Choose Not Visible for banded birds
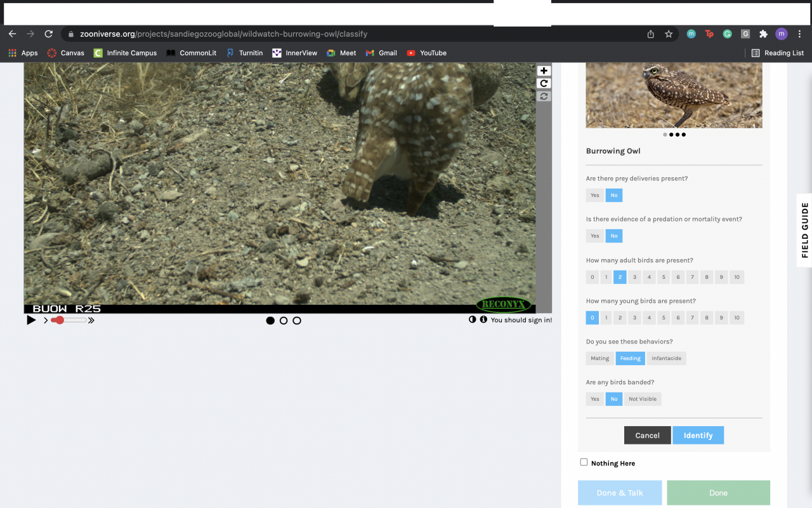Screen dimensions: 812x508 (x=642, y=399)
